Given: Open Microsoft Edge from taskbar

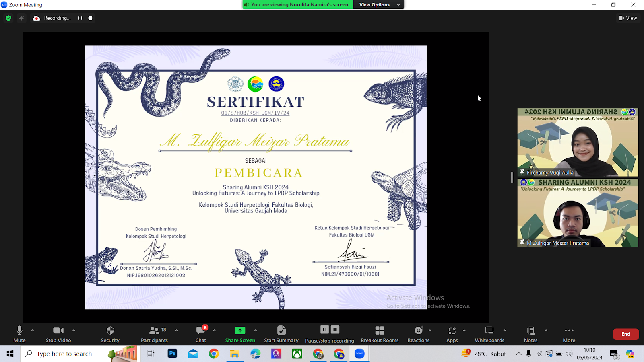Looking at the screenshot, I should (x=256, y=354).
